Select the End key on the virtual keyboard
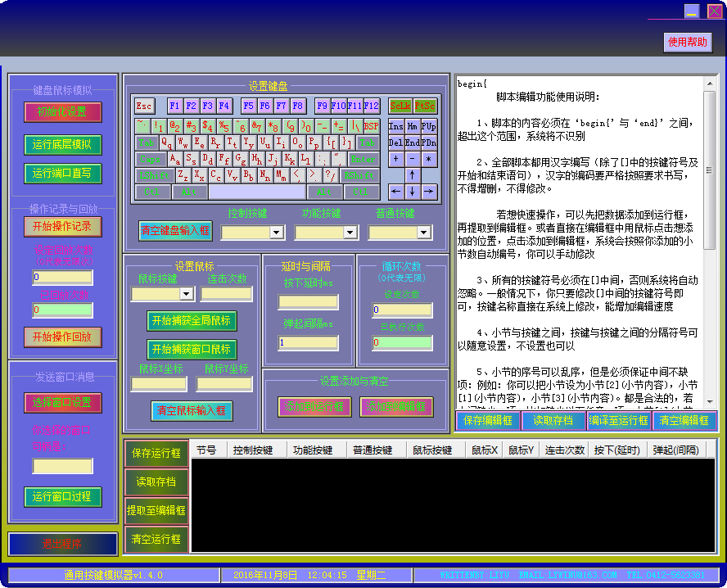Viewport: 727px width, 588px height. [x=412, y=142]
